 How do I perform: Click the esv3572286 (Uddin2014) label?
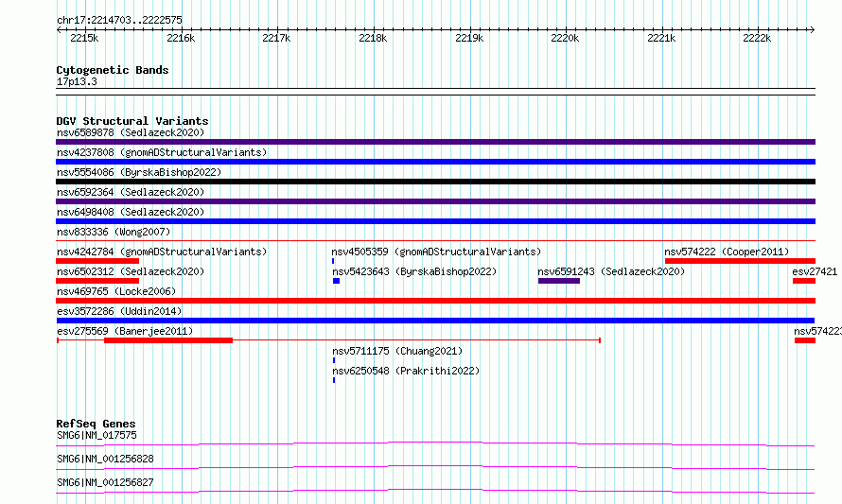[x=119, y=311]
